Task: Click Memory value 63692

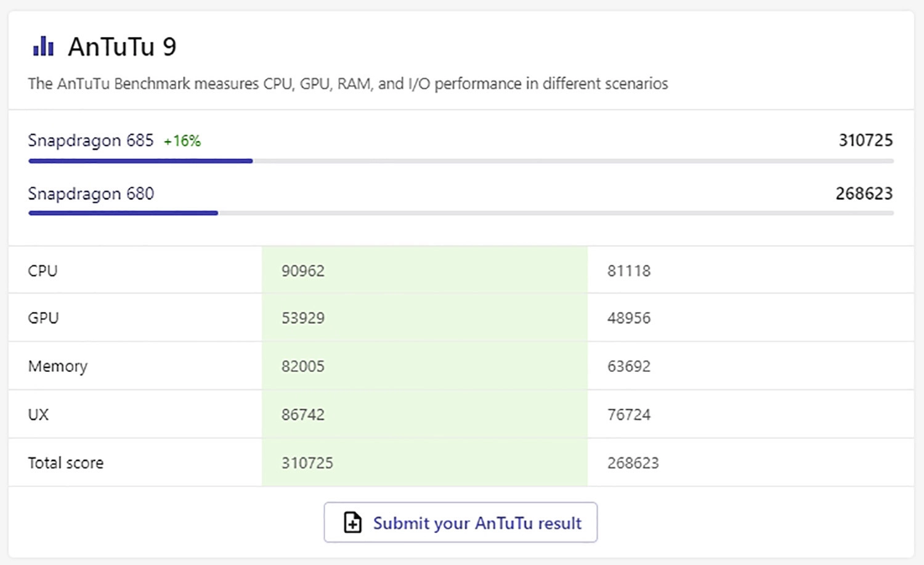Action: (629, 366)
